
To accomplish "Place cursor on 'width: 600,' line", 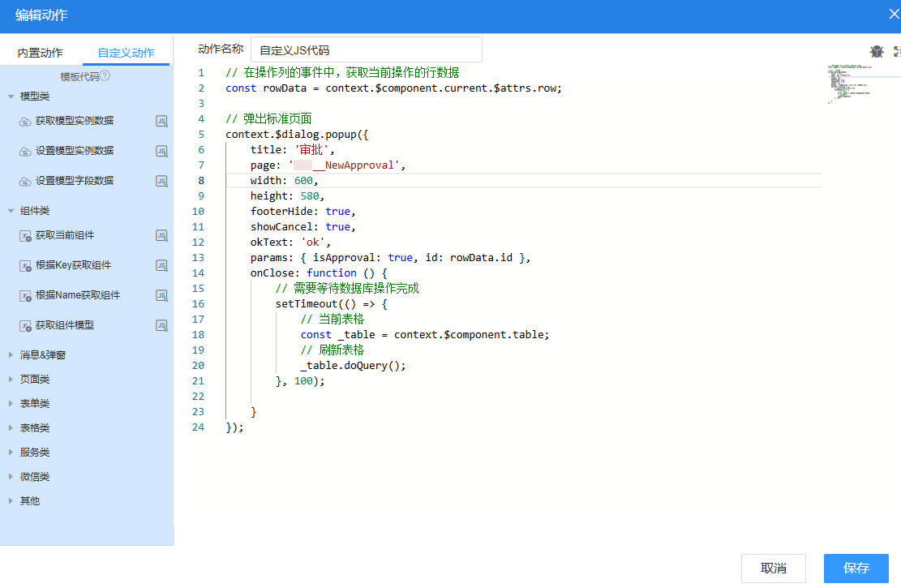I will [285, 181].
